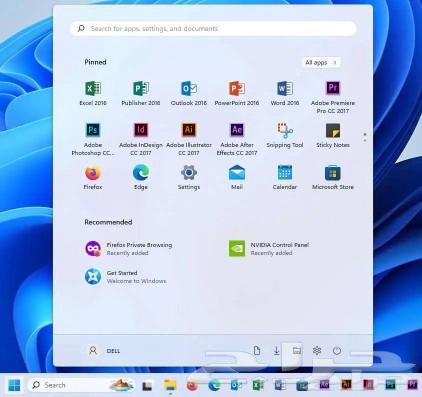Open Outlook 2016 in the Pinned apps grid
Viewport: 422px width, 397px height.
tap(189, 93)
